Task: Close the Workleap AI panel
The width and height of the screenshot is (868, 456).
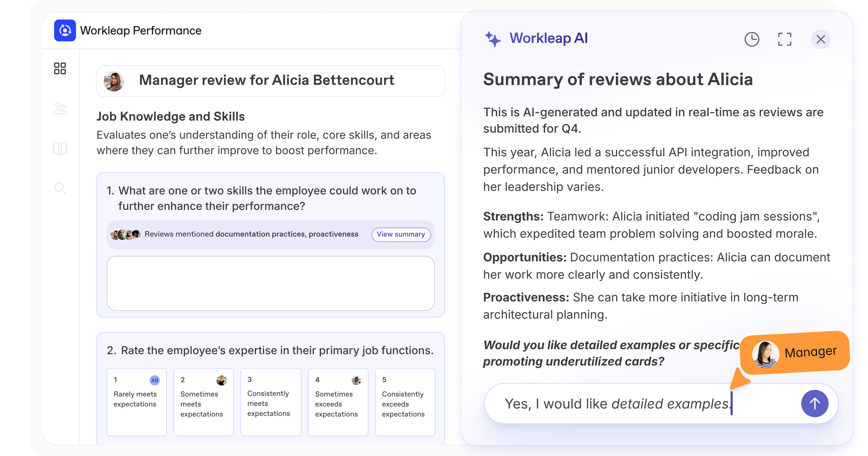Action: [820, 39]
